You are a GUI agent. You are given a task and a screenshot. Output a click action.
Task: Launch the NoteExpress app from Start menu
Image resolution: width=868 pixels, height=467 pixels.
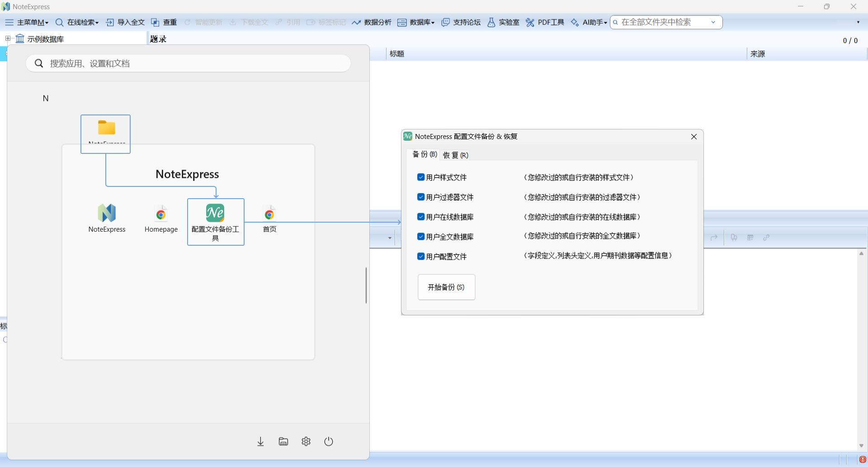pos(107,219)
